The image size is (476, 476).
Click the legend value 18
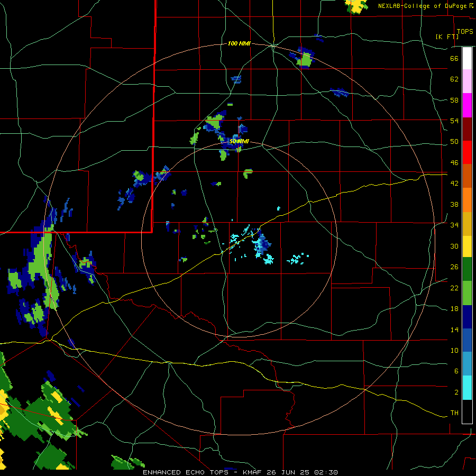454,309
